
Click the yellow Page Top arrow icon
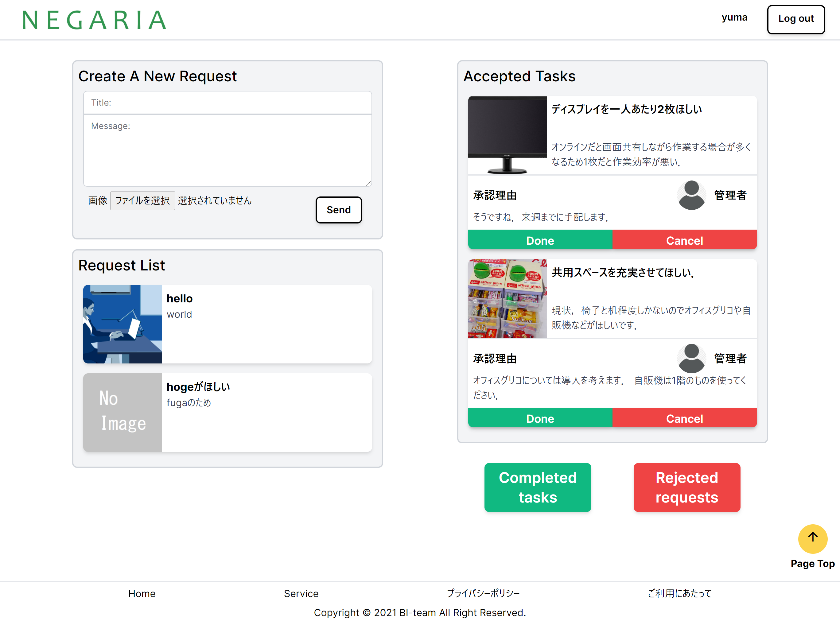(812, 538)
